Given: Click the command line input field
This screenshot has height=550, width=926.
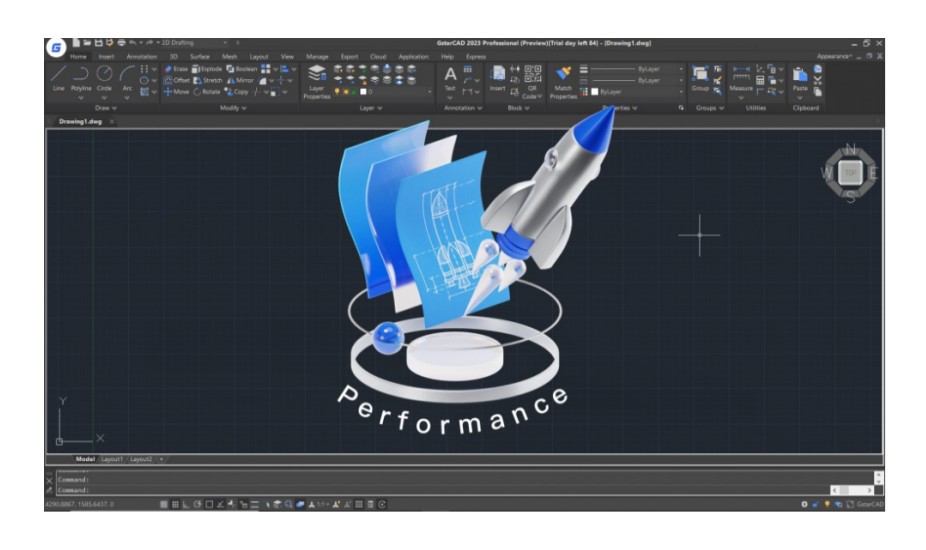Looking at the screenshot, I should coord(443,490).
